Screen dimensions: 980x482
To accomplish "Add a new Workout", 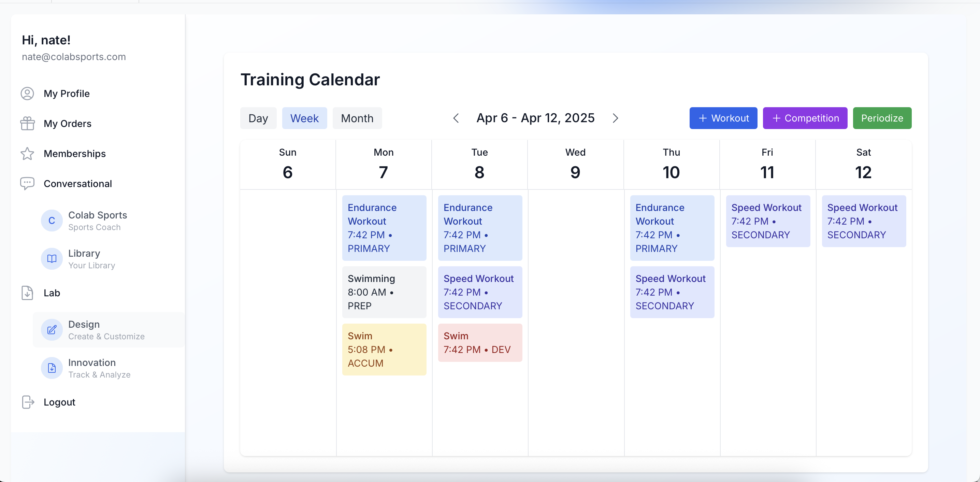I will pyautogui.click(x=723, y=118).
